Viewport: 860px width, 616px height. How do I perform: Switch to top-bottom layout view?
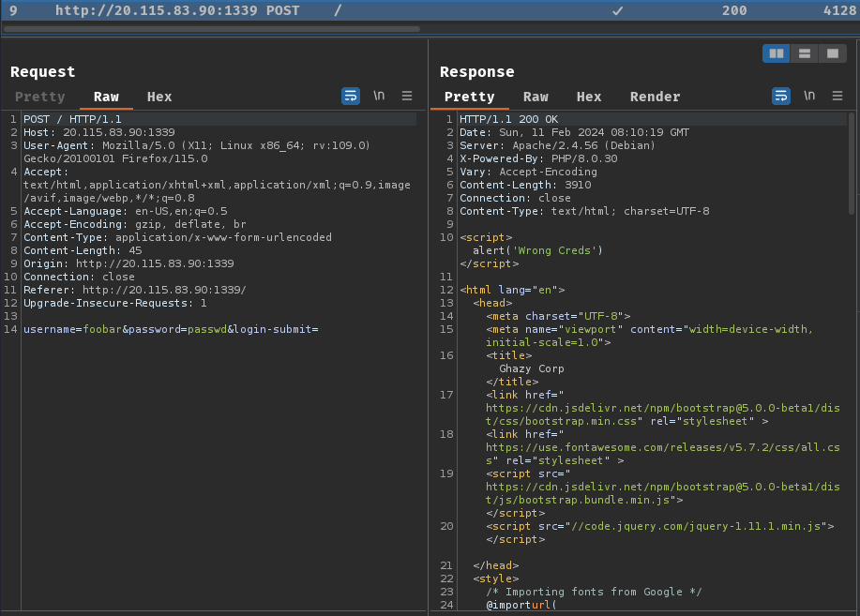805,53
